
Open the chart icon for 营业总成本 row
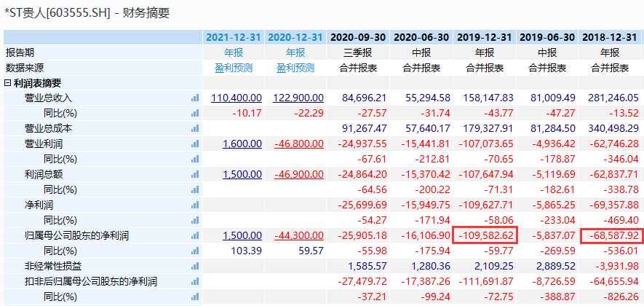point(194,128)
